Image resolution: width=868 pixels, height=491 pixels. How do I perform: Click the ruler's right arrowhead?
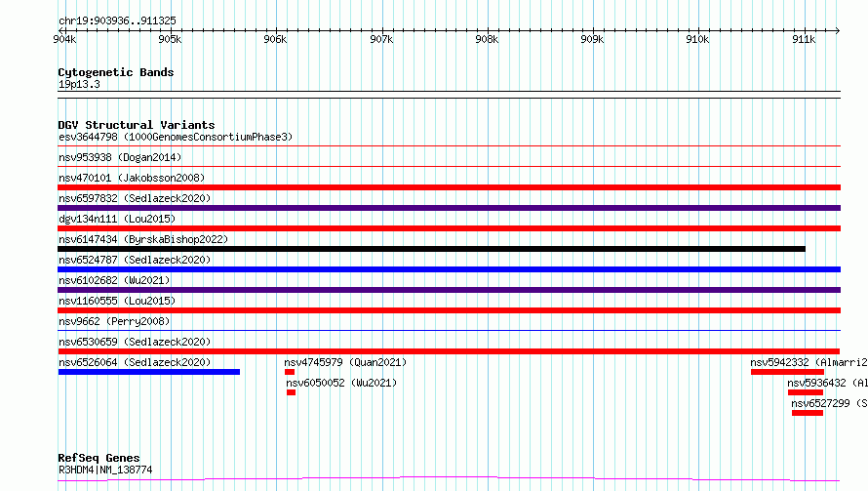click(x=837, y=30)
